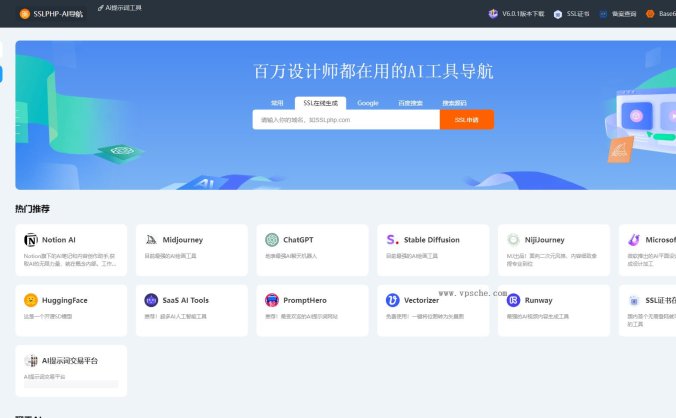Open the Midjourney card title
Image resolution: width=676 pixels, height=418 pixels.
point(183,240)
